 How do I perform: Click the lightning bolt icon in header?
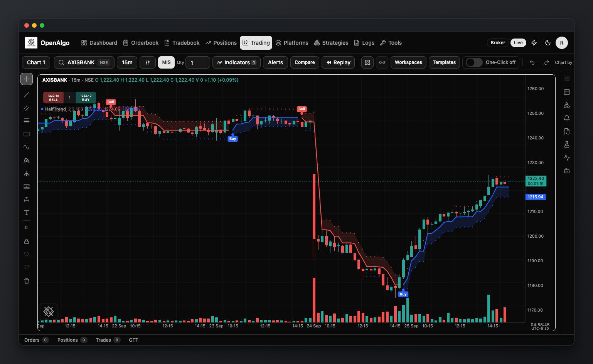click(534, 43)
